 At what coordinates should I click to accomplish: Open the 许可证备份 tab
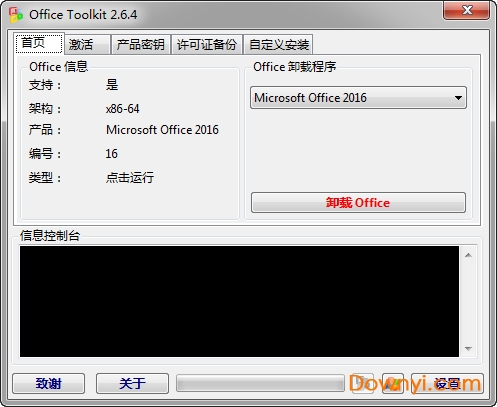click(x=207, y=44)
